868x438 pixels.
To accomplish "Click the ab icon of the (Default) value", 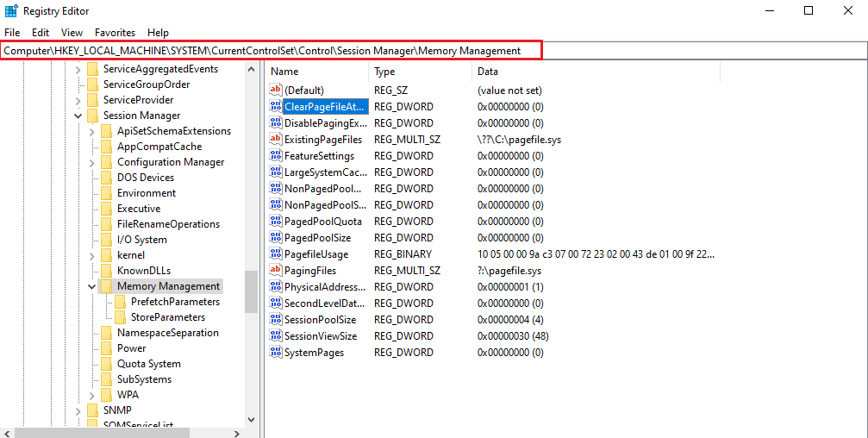I will point(275,90).
